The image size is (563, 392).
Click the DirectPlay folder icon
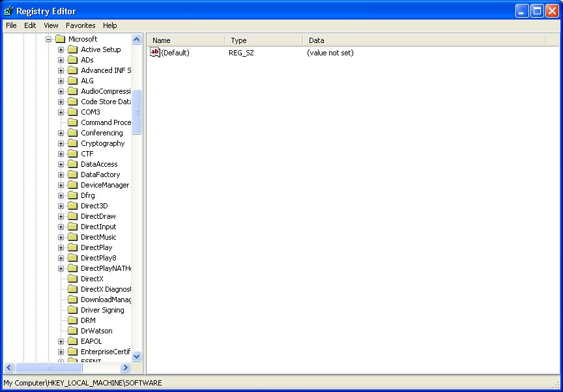(72, 247)
